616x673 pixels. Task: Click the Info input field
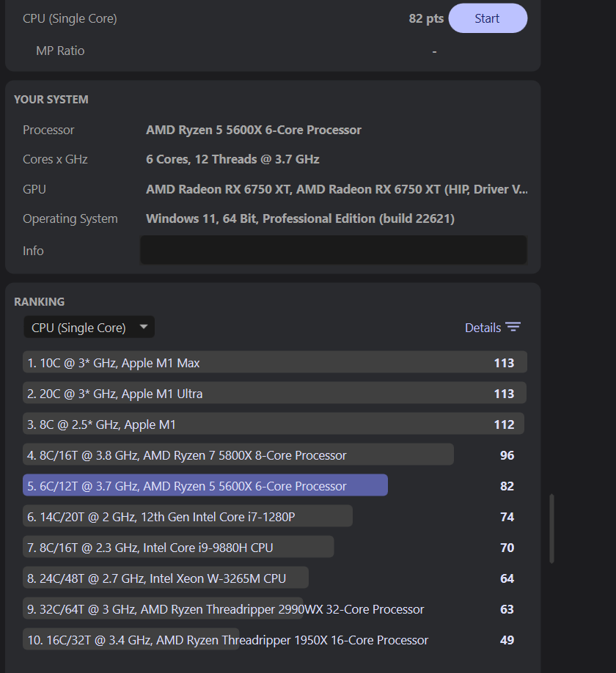pyautogui.click(x=334, y=250)
